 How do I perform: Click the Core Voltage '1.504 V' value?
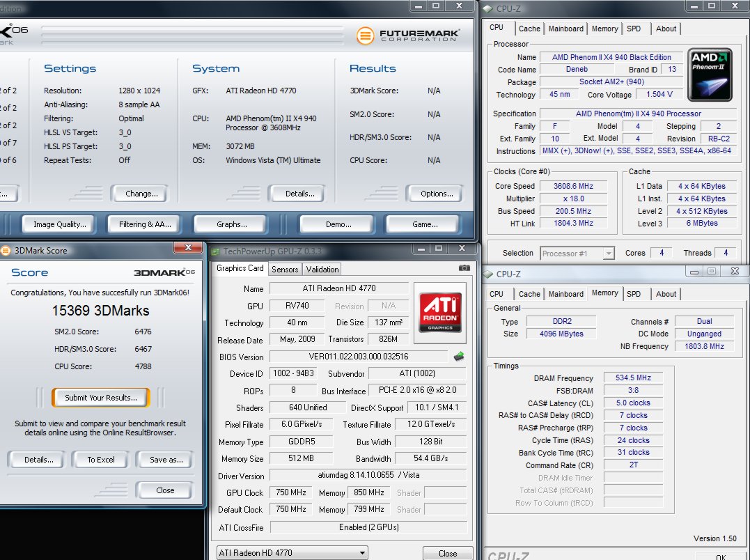[659, 94]
